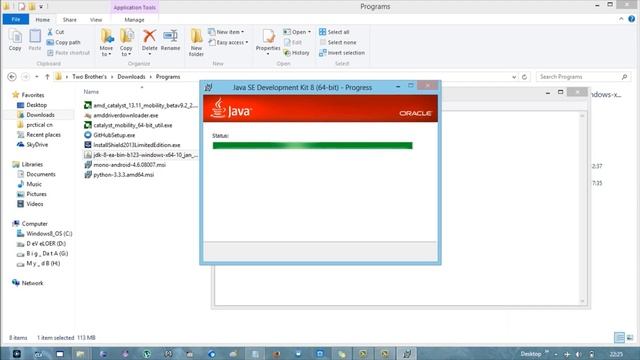
Task: Open SkyDrive in navigation pane
Action: (32, 144)
